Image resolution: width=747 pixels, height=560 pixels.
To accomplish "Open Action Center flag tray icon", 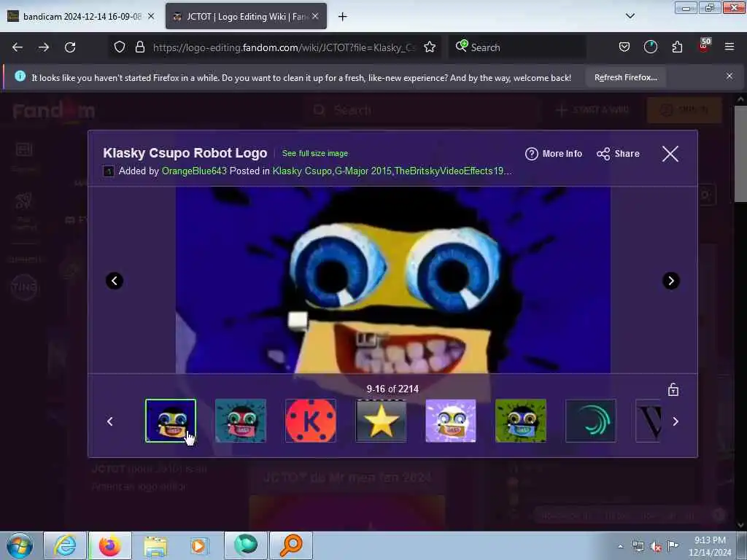I will pyautogui.click(x=673, y=545).
